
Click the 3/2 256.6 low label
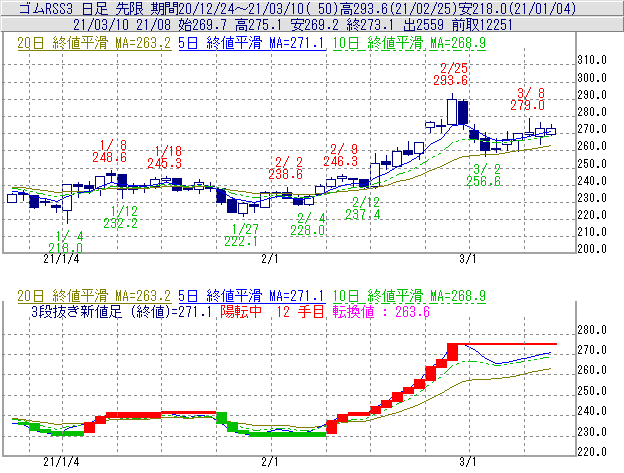[x=484, y=175]
